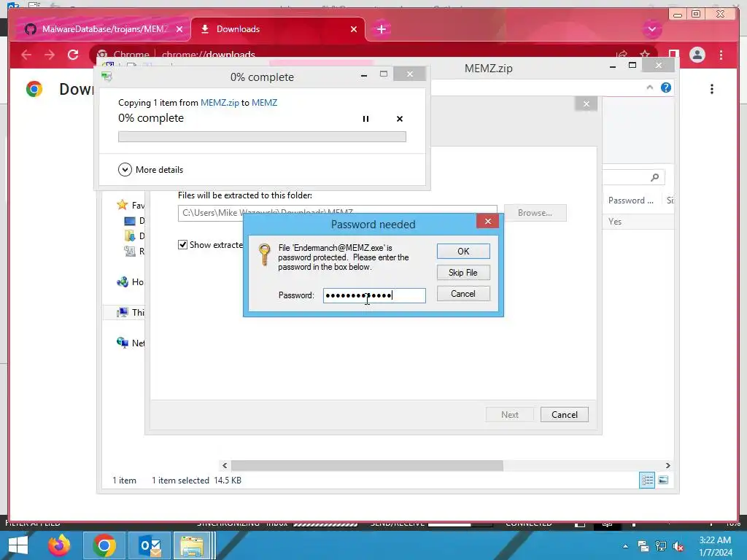Open the Recent places favorite icon

pyautogui.click(x=130, y=251)
